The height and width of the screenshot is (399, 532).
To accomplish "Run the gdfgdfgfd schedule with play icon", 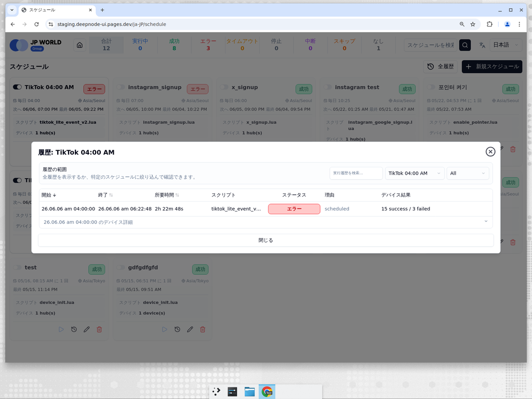I will click(165, 329).
